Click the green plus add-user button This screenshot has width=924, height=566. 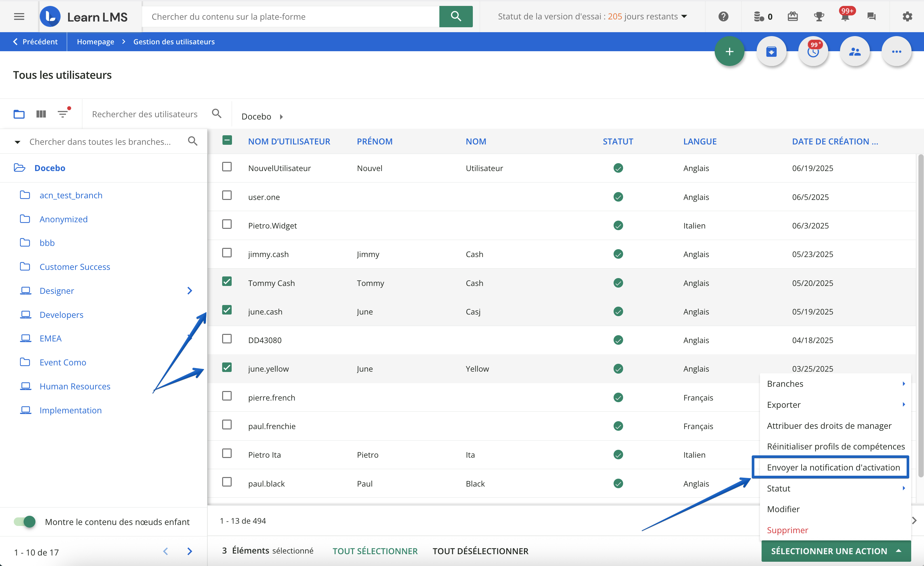click(x=729, y=52)
